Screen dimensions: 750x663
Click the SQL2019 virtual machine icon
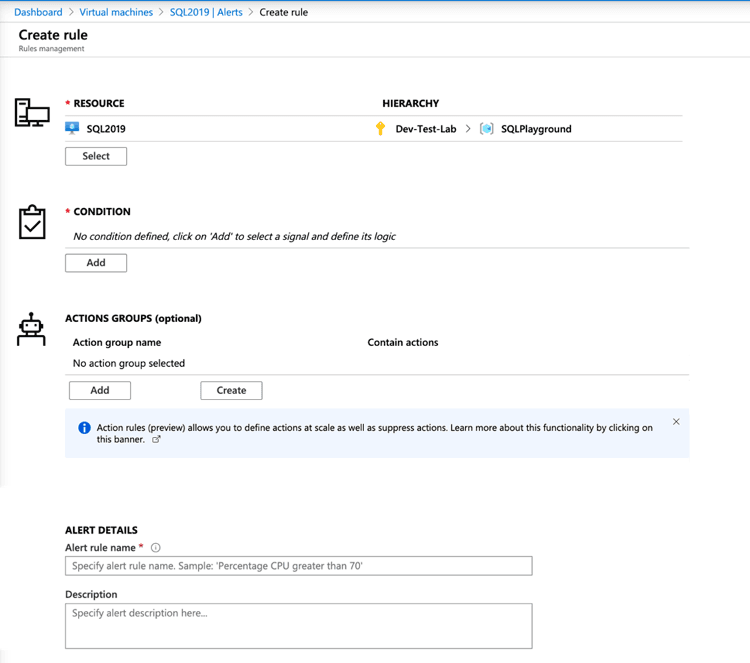click(72, 128)
